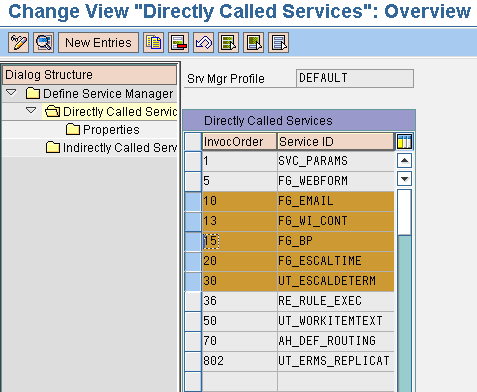The height and width of the screenshot is (392, 477).
Task: Select Indirectly Called Services tree item
Action: (x=111, y=148)
